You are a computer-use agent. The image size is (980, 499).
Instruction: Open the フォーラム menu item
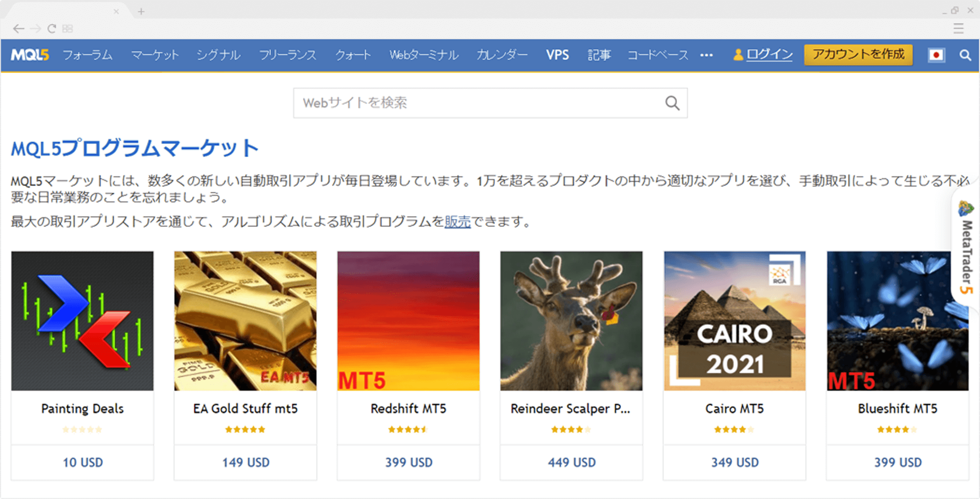pos(88,55)
